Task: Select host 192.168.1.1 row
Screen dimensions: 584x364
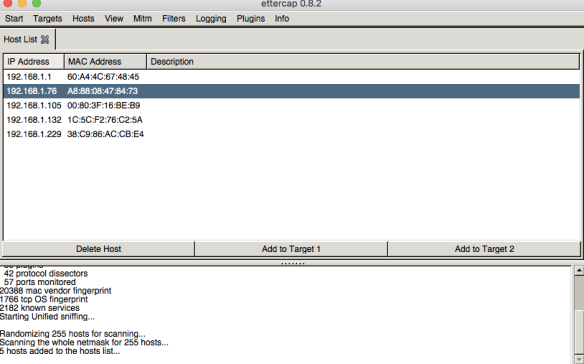Action: [x=292, y=77]
